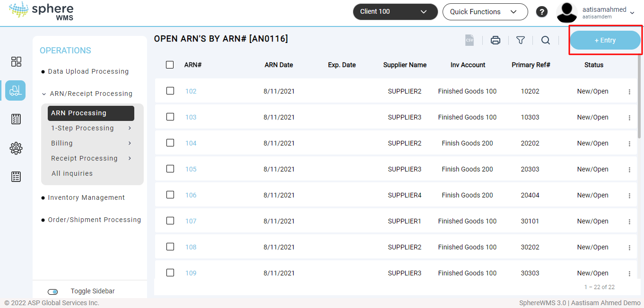This screenshot has height=308, width=644.
Task: Open the settings gear icon in sidebar
Action: coord(16,148)
